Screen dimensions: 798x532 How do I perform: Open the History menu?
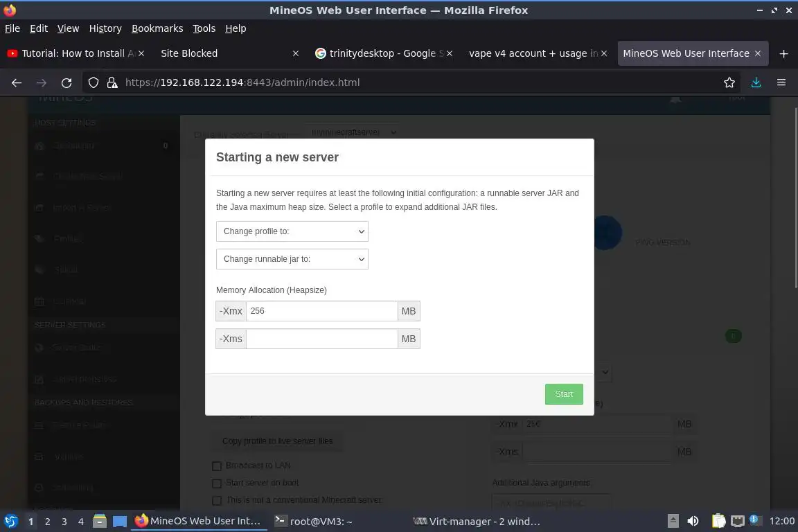105,28
